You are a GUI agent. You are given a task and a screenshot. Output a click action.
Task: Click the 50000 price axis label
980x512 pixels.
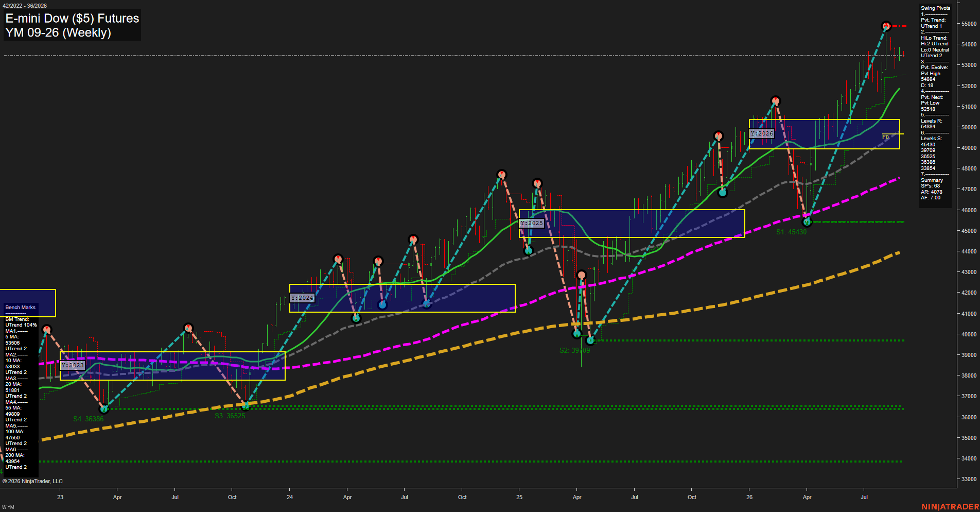point(969,127)
